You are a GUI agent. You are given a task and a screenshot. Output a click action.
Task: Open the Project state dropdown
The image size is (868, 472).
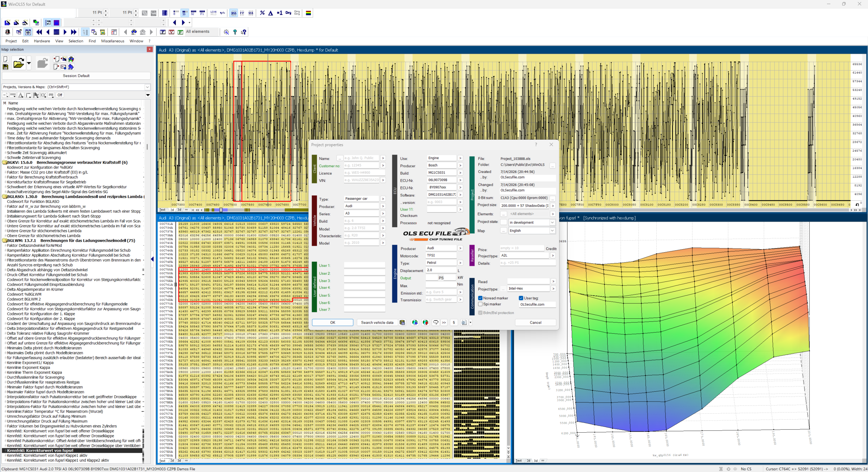click(552, 222)
